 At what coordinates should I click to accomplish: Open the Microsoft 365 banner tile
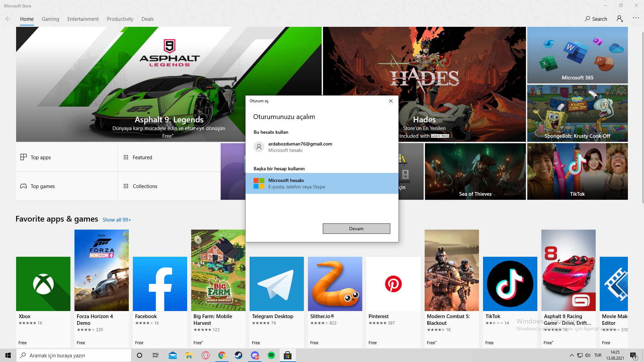pos(577,55)
